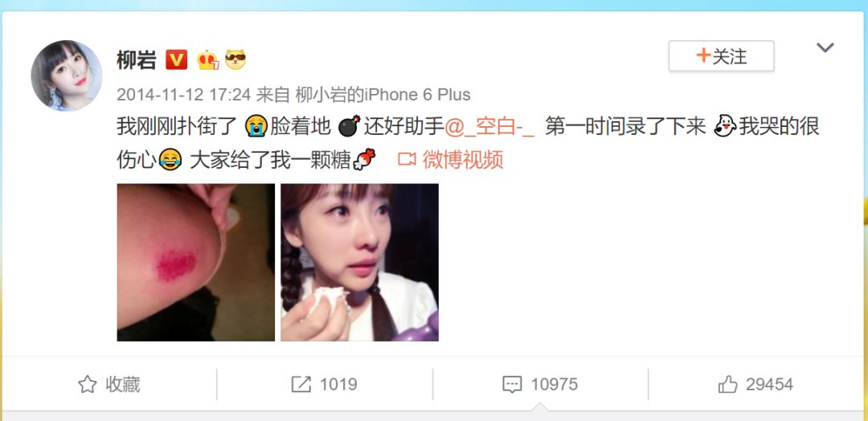The height and width of the screenshot is (421, 868).
Task: Open 柳岩 profile name link
Action: coord(136,59)
